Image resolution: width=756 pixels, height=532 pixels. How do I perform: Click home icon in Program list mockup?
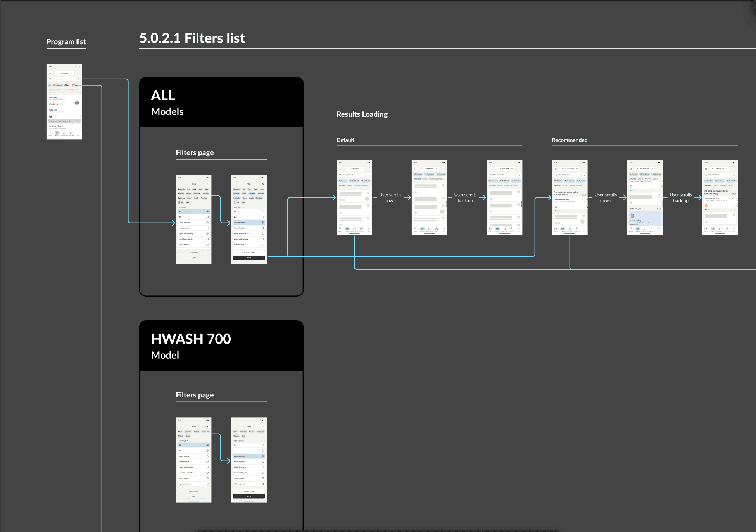point(50,73)
